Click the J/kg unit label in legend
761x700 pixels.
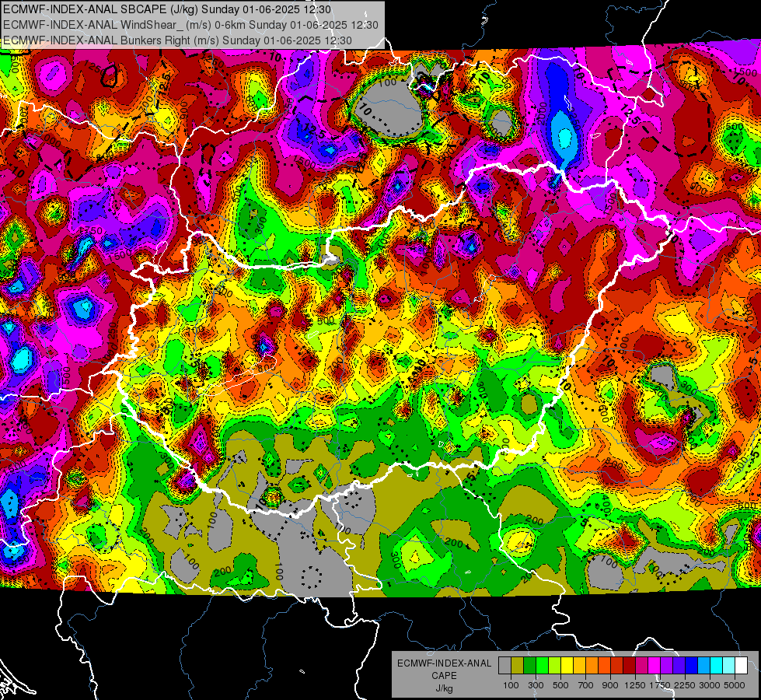click(x=444, y=689)
